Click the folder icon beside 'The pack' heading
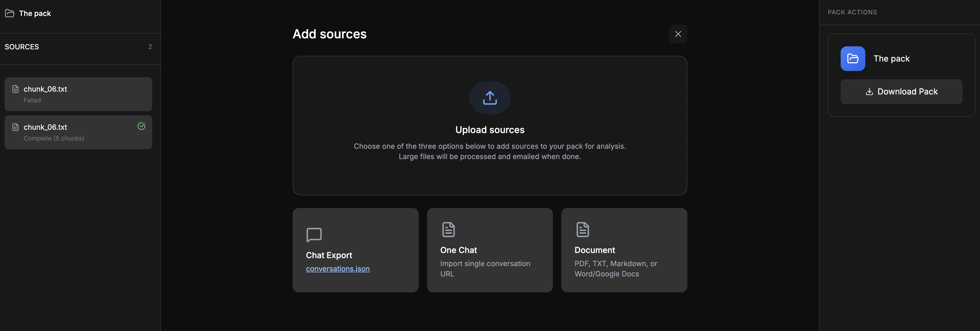The image size is (980, 331). click(10, 13)
